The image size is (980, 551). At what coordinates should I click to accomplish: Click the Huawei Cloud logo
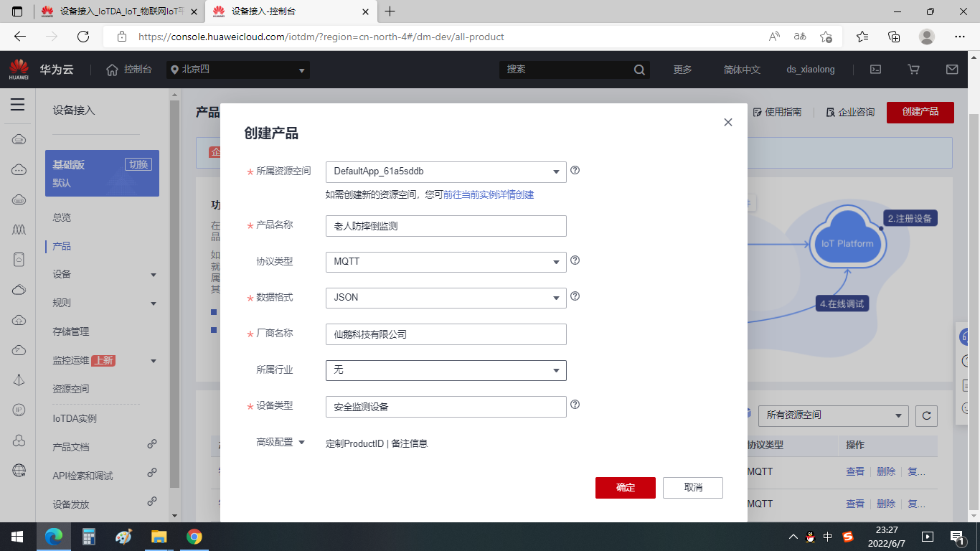pyautogui.click(x=19, y=70)
